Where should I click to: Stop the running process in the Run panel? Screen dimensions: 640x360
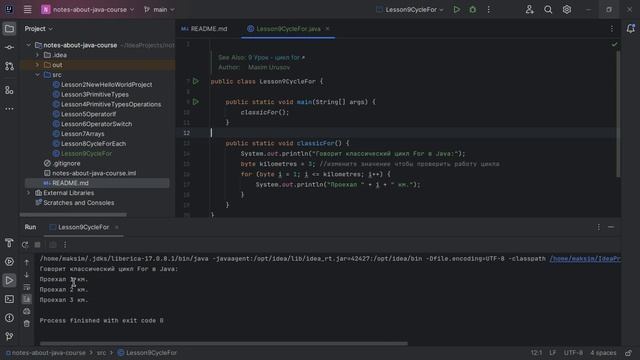(38, 244)
